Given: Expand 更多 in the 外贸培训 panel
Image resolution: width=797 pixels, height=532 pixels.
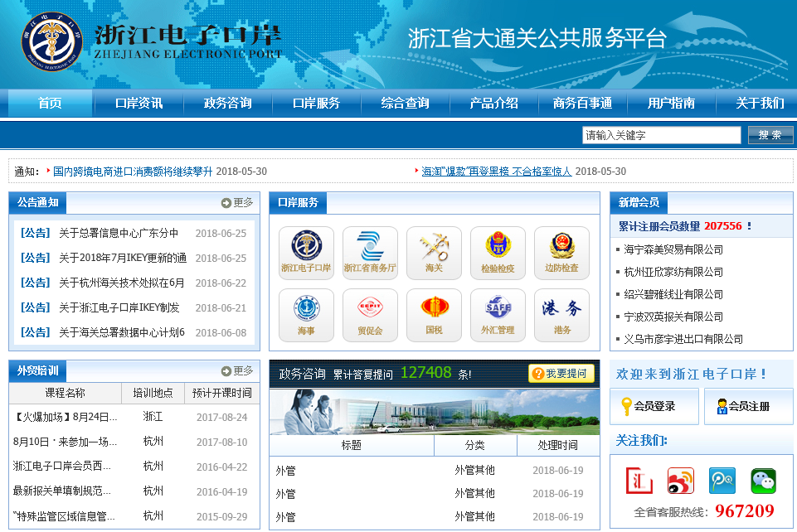Looking at the screenshot, I should [237, 371].
